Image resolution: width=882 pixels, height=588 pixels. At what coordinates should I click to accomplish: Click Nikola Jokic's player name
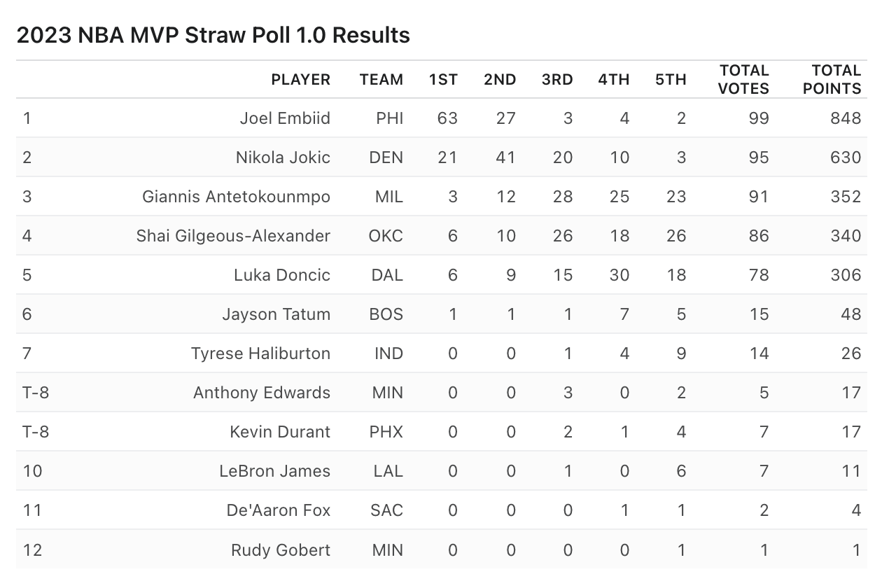tap(283, 157)
